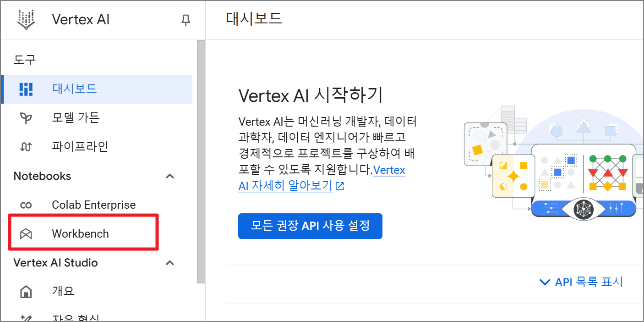Collapse the Vertex AI Studio section chevron
Viewport: 644px width, 322px height.
tap(170, 263)
